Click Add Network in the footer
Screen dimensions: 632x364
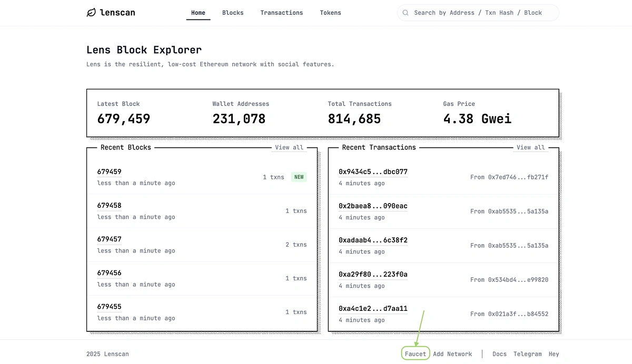point(452,354)
